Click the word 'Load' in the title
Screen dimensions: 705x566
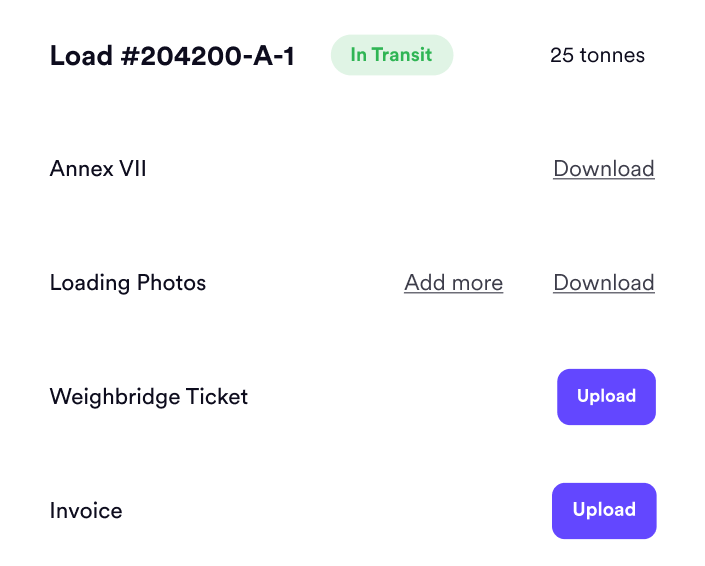(79, 56)
